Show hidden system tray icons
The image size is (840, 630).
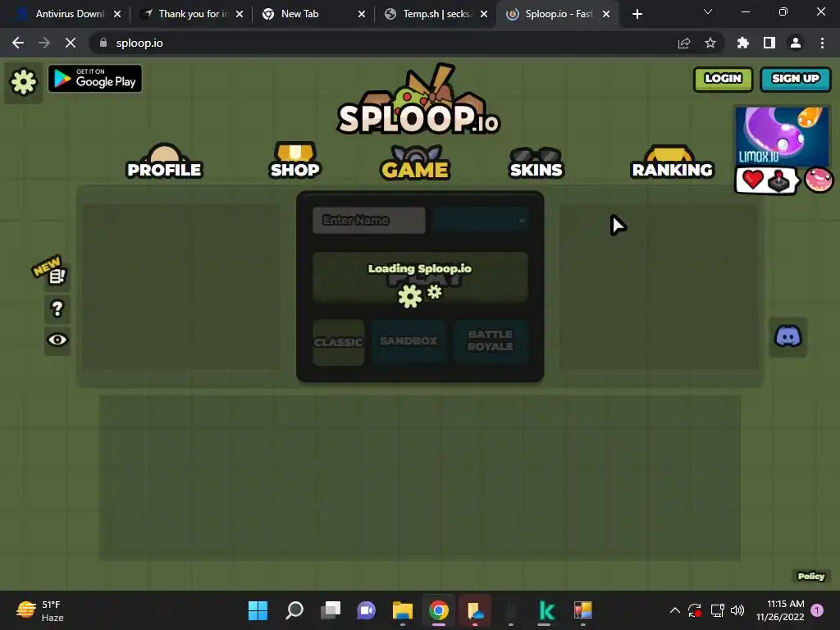[675, 610]
